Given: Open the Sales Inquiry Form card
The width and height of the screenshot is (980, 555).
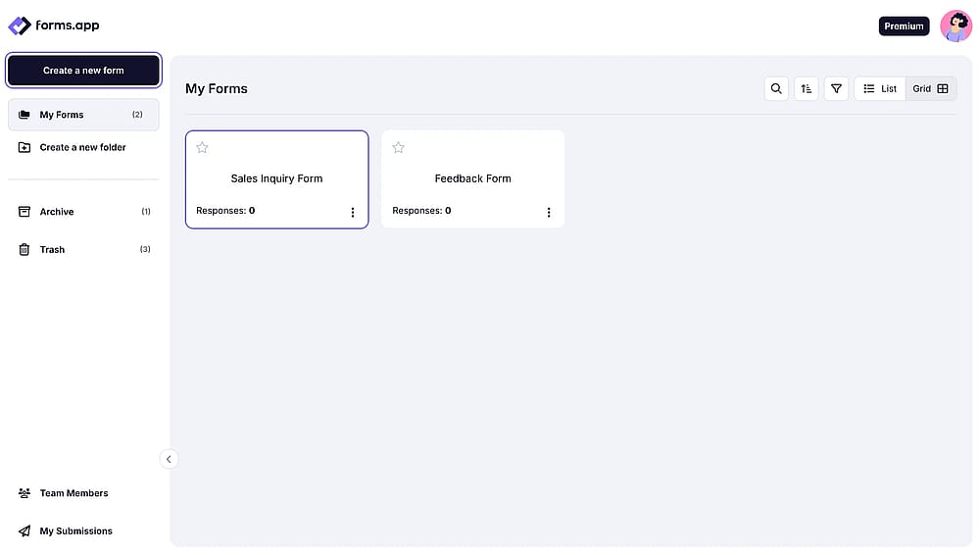Looking at the screenshot, I should point(277,179).
